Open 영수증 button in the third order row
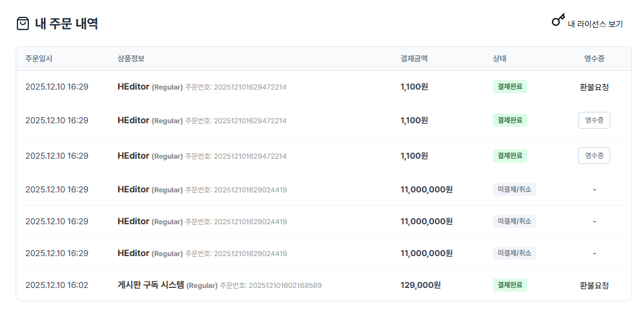The width and height of the screenshot is (644, 309). pos(594,156)
